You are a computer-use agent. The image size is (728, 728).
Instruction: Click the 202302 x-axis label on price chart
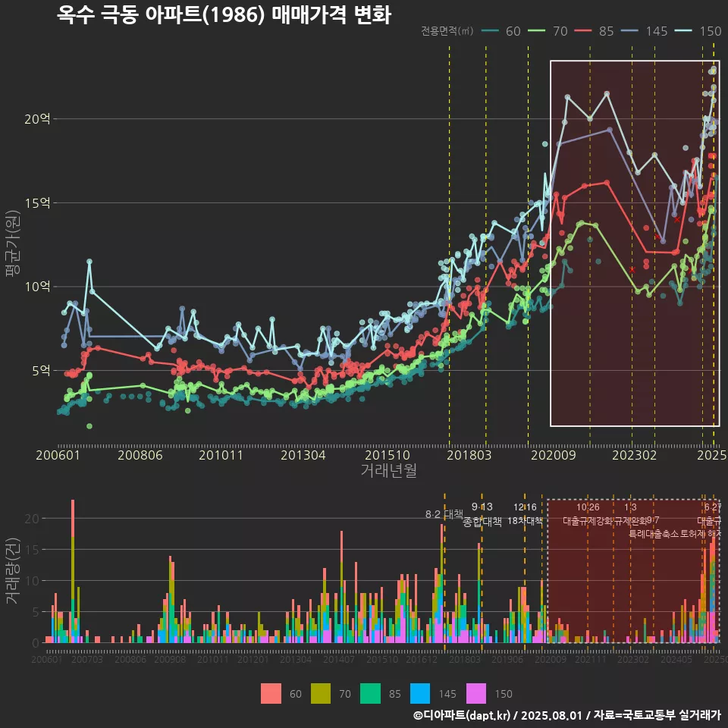(635, 455)
